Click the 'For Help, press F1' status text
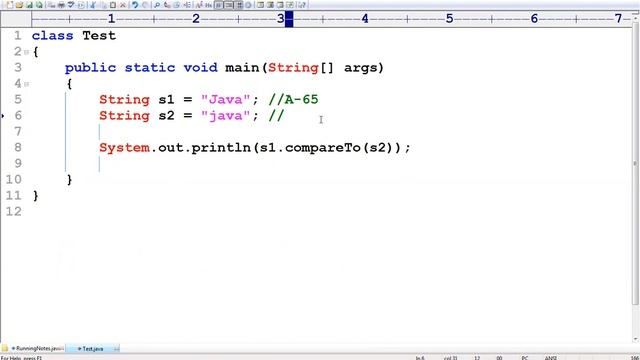The height and width of the screenshot is (360, 640). coord(21,358)
